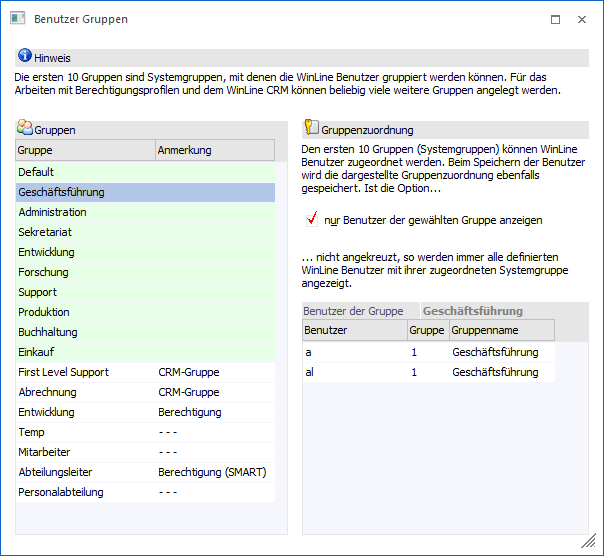Click the Gruppenname column header
604x556 pixels.
(500, 330)
